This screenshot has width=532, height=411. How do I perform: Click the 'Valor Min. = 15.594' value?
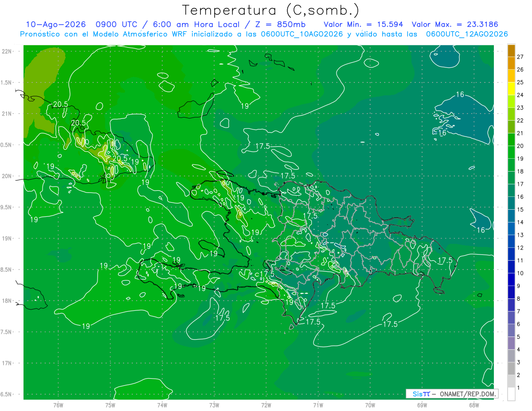(x=364, y=24)
